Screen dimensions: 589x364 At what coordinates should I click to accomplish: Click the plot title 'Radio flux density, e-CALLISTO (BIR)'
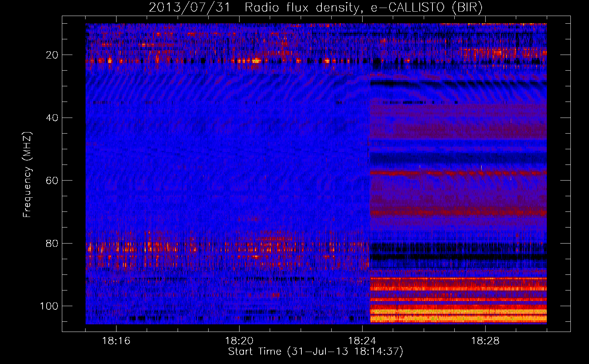(363, 8)
